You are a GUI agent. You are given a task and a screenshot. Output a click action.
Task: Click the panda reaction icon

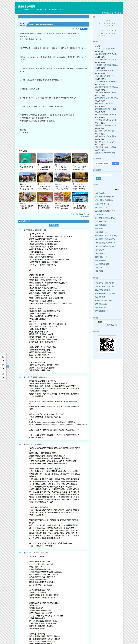pos(3,365)
